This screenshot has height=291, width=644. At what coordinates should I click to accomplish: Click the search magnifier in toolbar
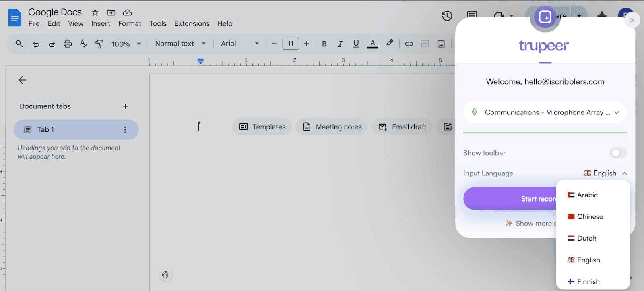(19, 44)
